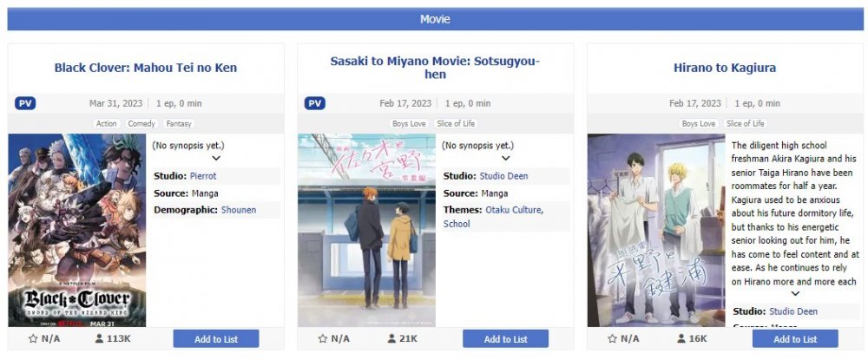Open the Black Clover: Mahou Tei no Ken title
This screenshot has height=360, width=868.
[146, 68]
